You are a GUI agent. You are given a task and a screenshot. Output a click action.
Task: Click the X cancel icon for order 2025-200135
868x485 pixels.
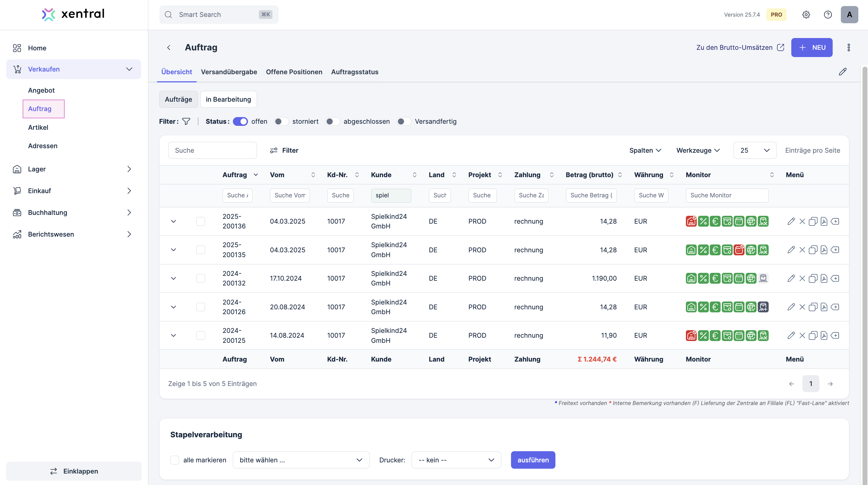coord(802,250)
